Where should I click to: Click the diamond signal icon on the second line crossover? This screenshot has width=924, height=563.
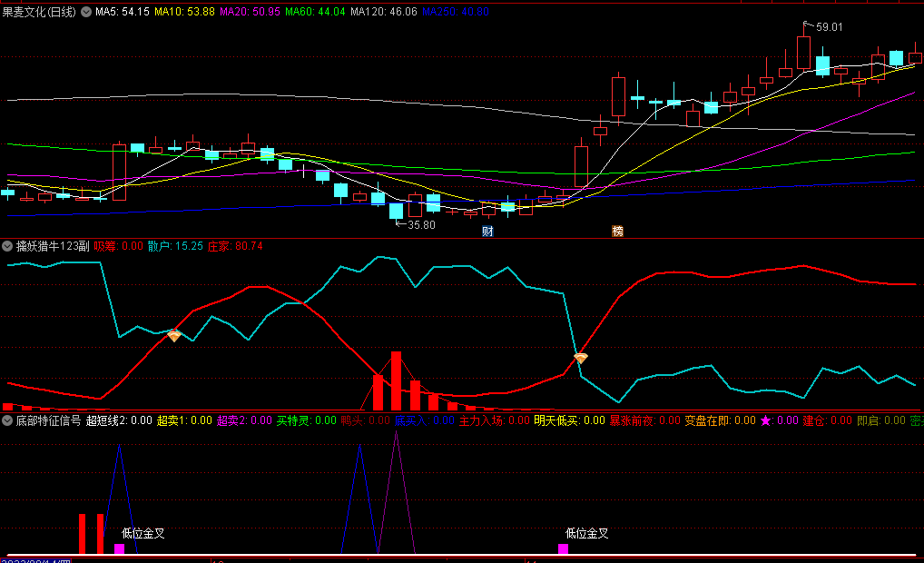[580, 358]
